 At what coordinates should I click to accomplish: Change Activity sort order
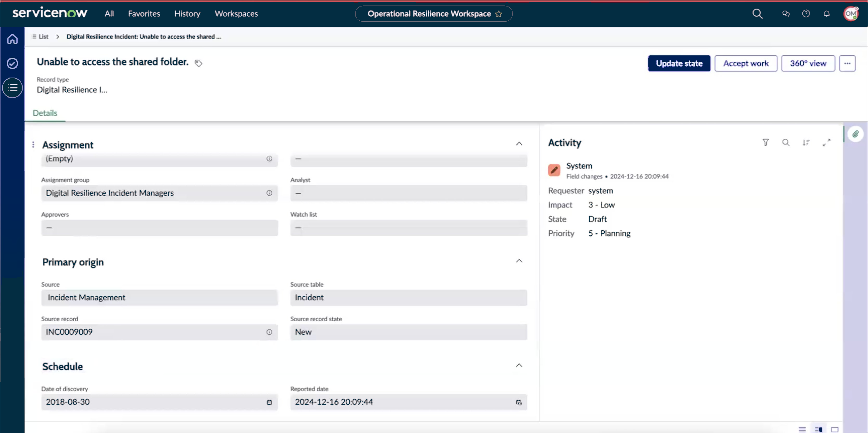(806, 143)
